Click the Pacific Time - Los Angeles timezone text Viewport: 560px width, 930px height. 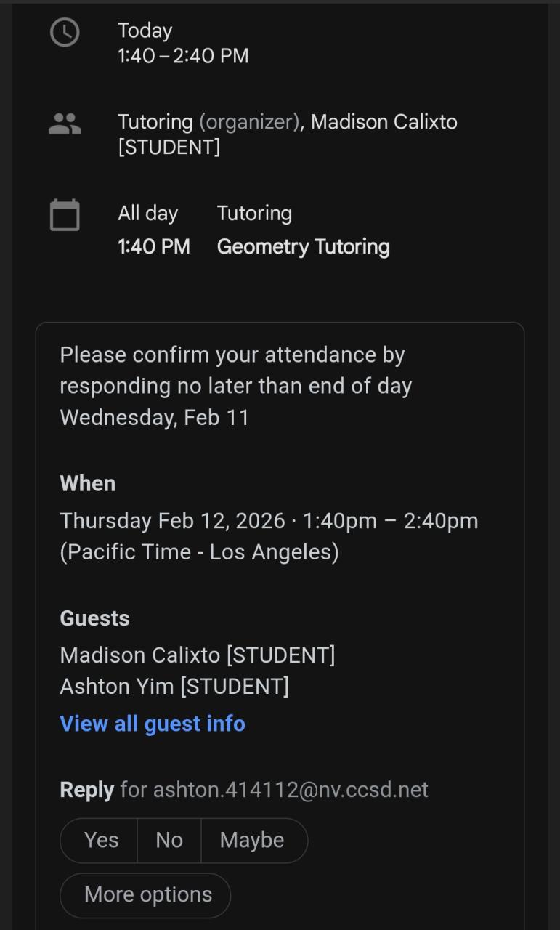click(x=199, y=552)
